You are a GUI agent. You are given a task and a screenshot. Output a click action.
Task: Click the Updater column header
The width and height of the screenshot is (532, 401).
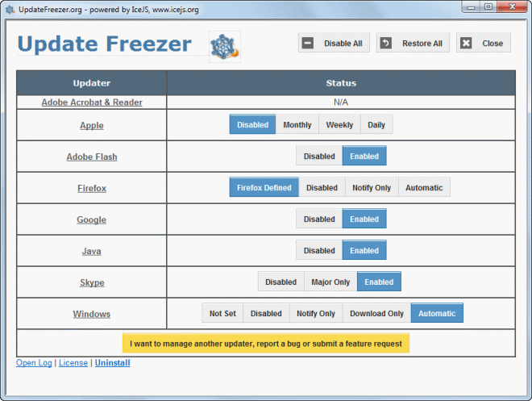pos(92,83)
